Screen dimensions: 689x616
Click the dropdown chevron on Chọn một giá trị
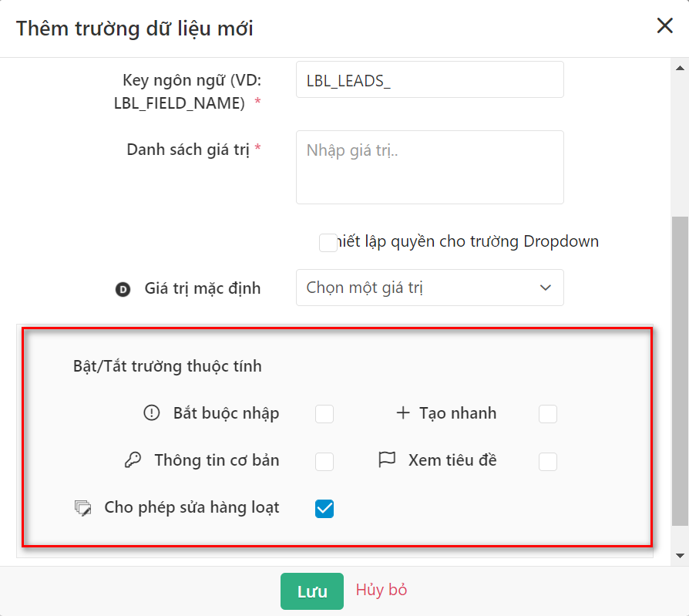click(x=547, y=287)
